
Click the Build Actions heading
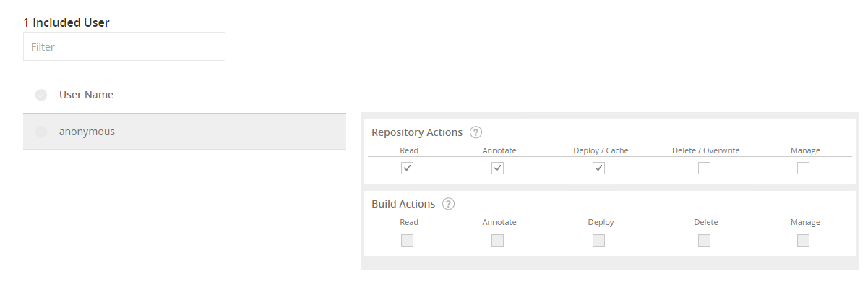tap(403, 204)
